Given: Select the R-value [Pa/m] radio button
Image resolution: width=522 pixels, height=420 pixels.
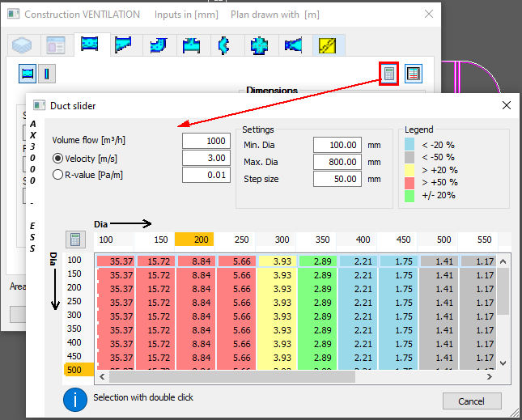Looking at the screenshot, I should [x=57, y=174].
